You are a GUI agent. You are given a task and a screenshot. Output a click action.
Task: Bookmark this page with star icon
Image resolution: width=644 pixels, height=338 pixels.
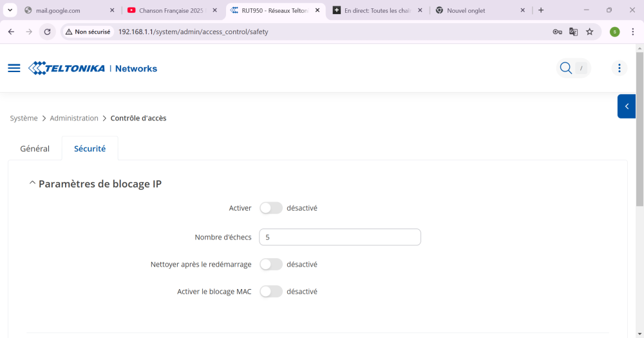pos(590,32)
